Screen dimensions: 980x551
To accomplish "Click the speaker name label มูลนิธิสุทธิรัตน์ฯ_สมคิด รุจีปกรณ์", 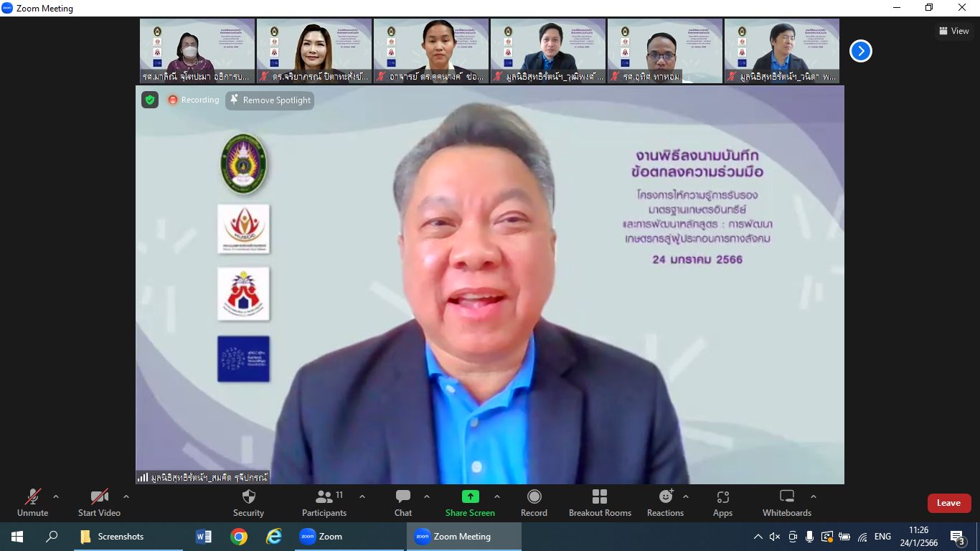I will coord(203,477).
